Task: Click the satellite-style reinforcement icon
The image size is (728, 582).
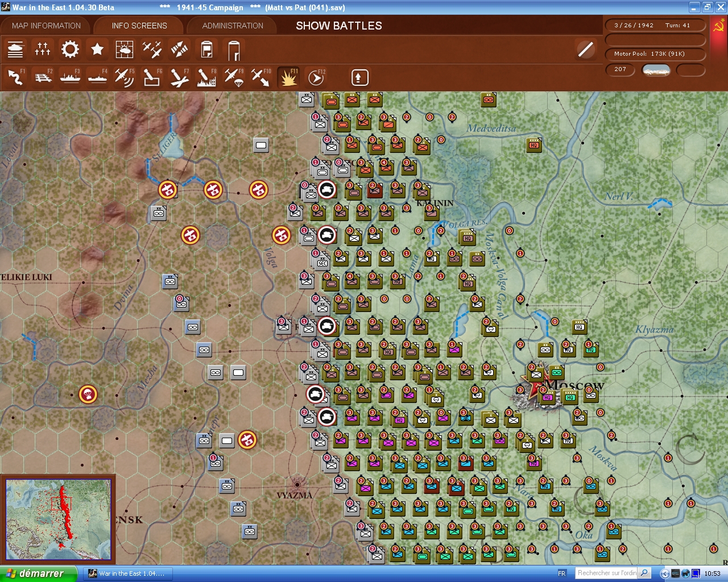Action: (x=179, y=49)
